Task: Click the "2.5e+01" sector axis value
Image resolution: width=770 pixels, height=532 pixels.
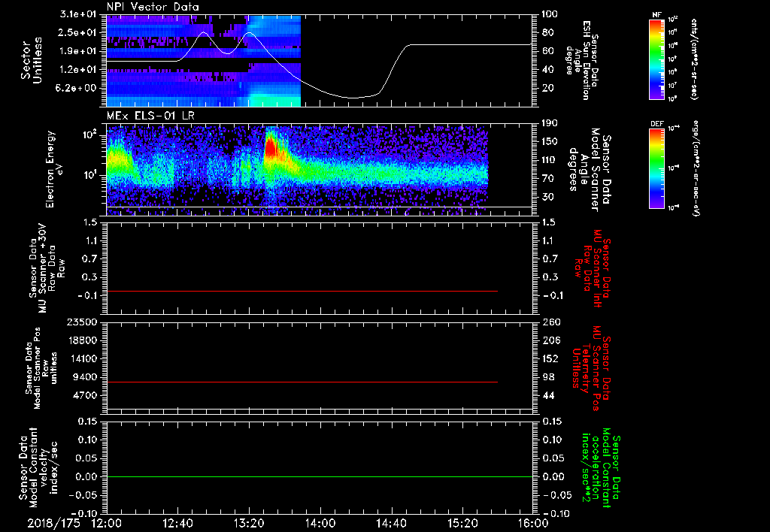Action: pyautogui.click(x=78, y=32)
